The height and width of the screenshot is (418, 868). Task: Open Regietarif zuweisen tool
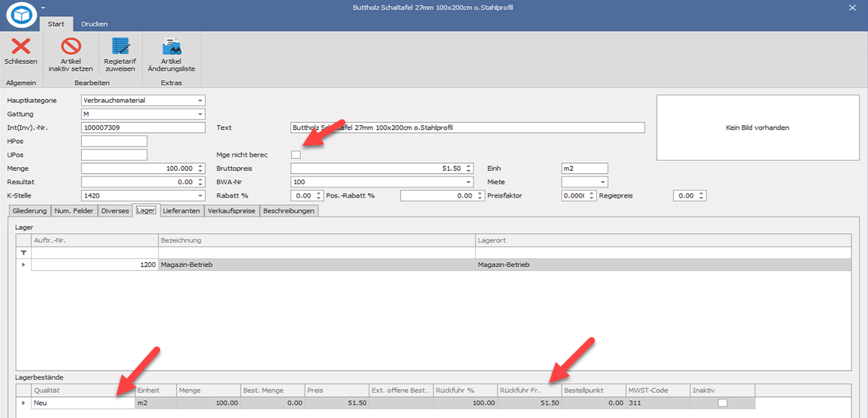(120, 46)
